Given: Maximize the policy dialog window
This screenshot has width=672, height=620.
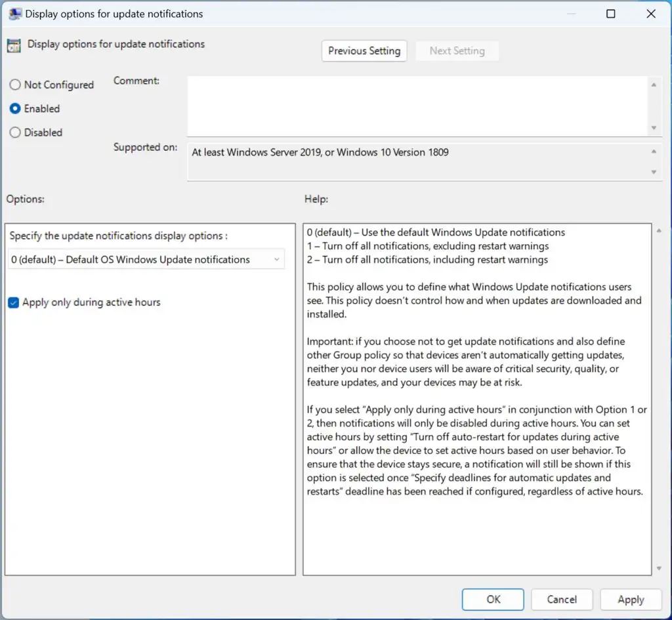Looking at the screenshot, I should [611, 14].
